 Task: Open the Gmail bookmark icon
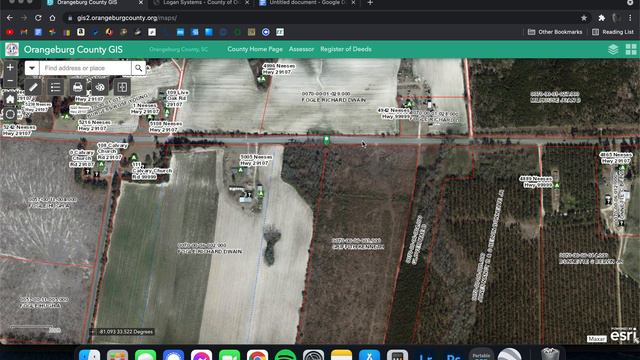pyautogui.click(x=24, y=32)
